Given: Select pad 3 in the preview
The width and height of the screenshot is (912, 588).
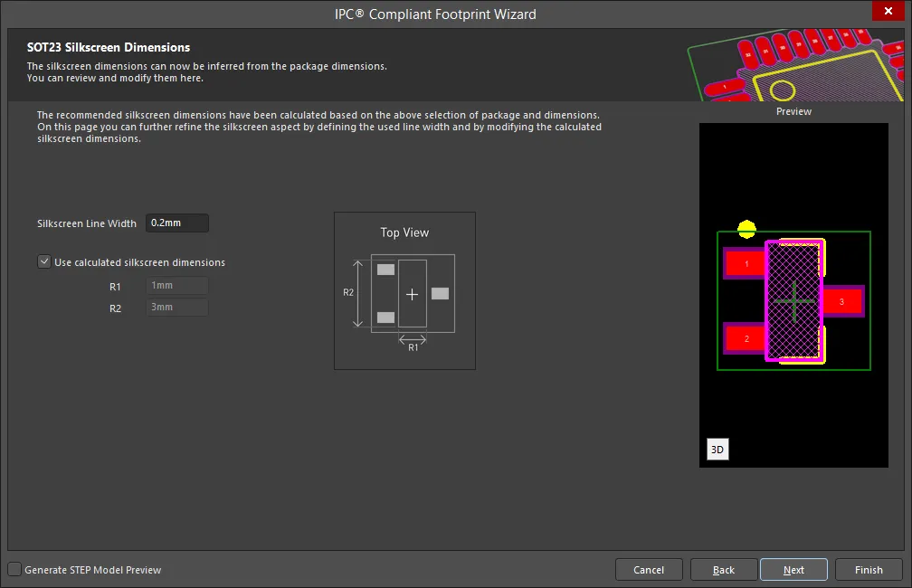Looking at the screenshot, I should (841, 301).
